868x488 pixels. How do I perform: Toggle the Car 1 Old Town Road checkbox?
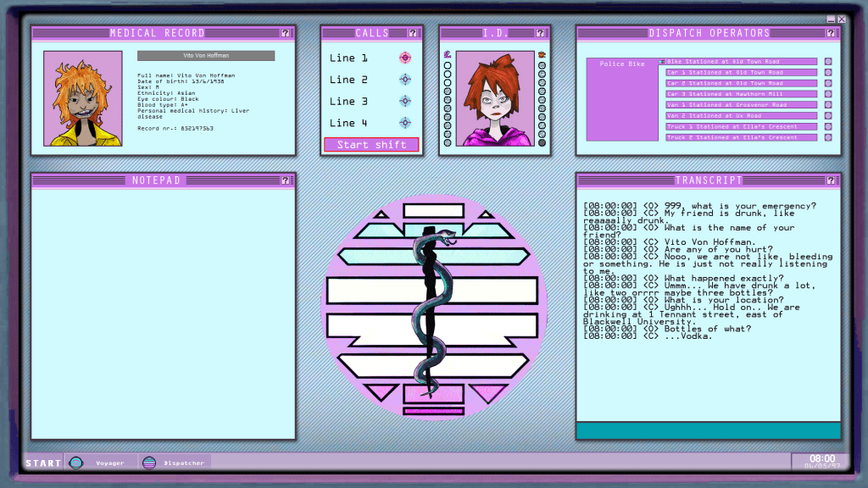click(828, 73)
